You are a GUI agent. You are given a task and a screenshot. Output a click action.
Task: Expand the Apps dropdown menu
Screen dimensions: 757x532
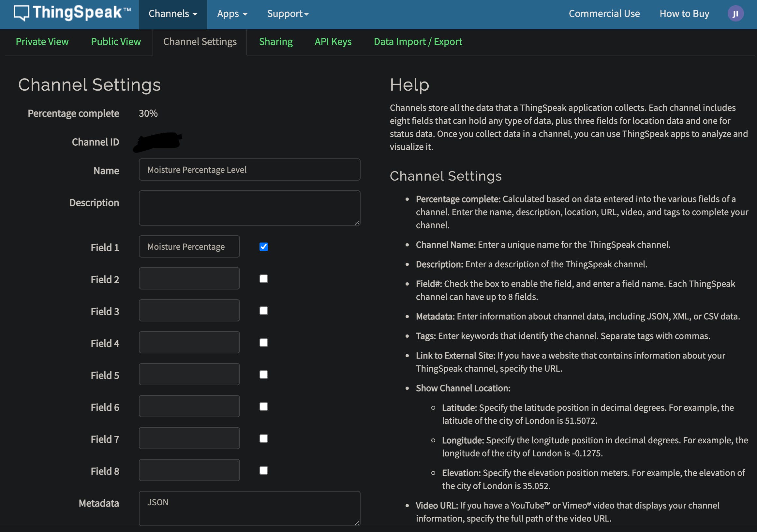(232, 14)
